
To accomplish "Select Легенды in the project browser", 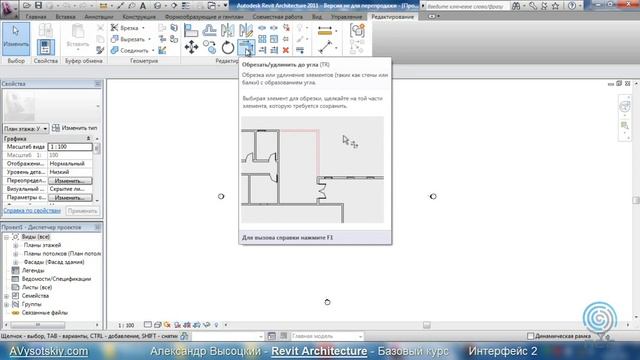I will pyautogui.click(x=33, y=271).
